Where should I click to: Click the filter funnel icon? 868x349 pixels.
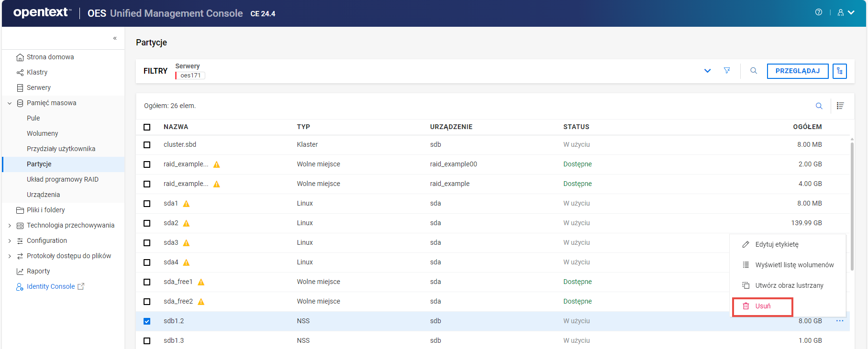click(727, 71)
